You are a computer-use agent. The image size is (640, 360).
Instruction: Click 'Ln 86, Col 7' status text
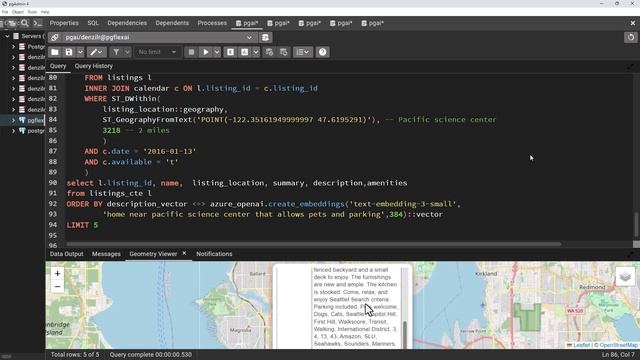point(618,355)
